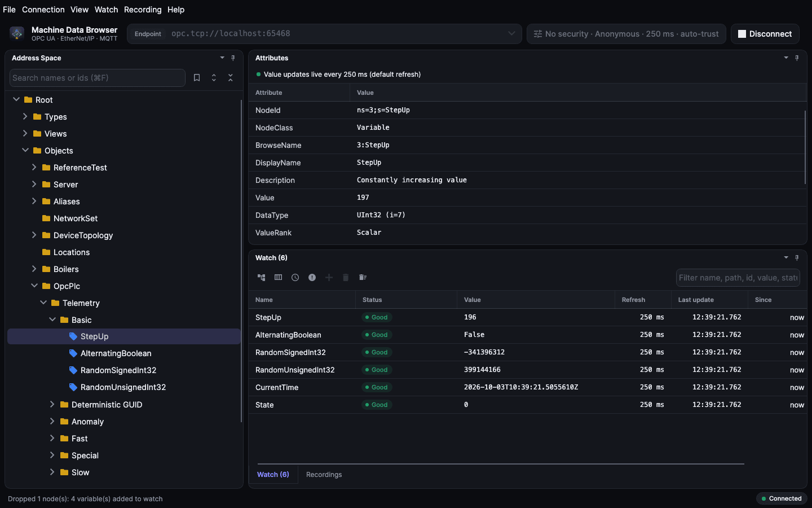Click the bookmark icon in Address Space
The width and height of the screenshot is (812, 508).
tap(197, 78)
